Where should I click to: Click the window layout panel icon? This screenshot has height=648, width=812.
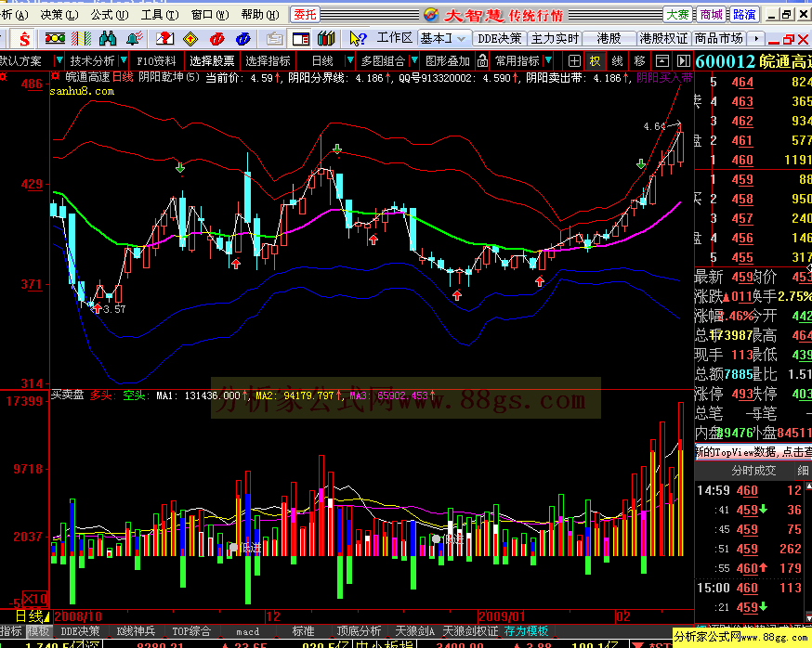click(x=301, y=38)
